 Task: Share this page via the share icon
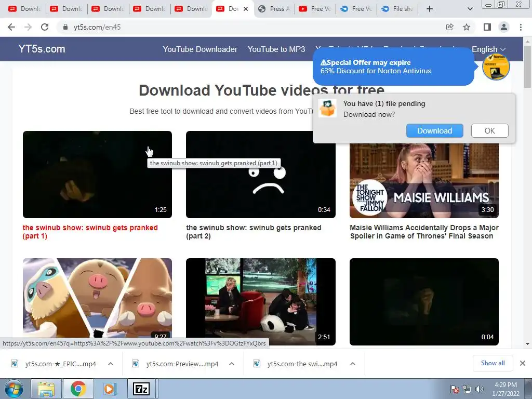450,27
